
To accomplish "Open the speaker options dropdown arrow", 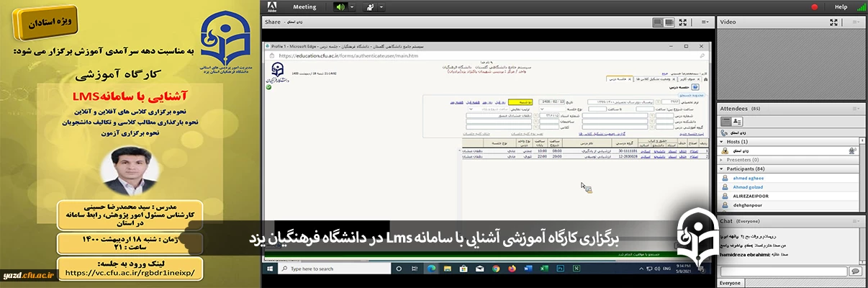I will 352,7.
